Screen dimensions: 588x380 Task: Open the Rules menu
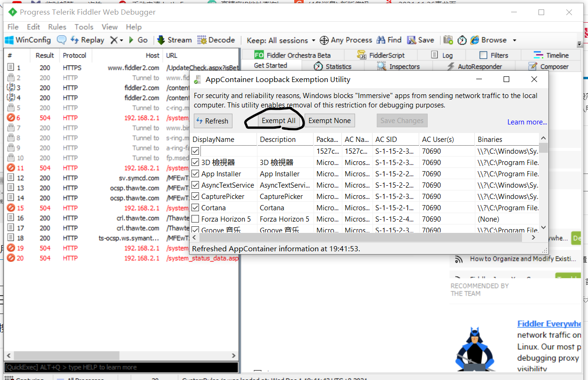(57, 27)
